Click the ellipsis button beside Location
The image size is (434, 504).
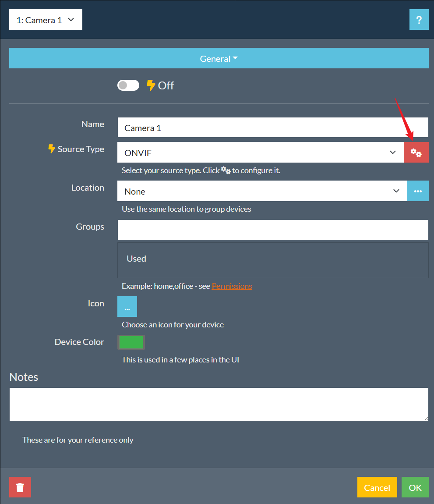click(x=418, y=191)
